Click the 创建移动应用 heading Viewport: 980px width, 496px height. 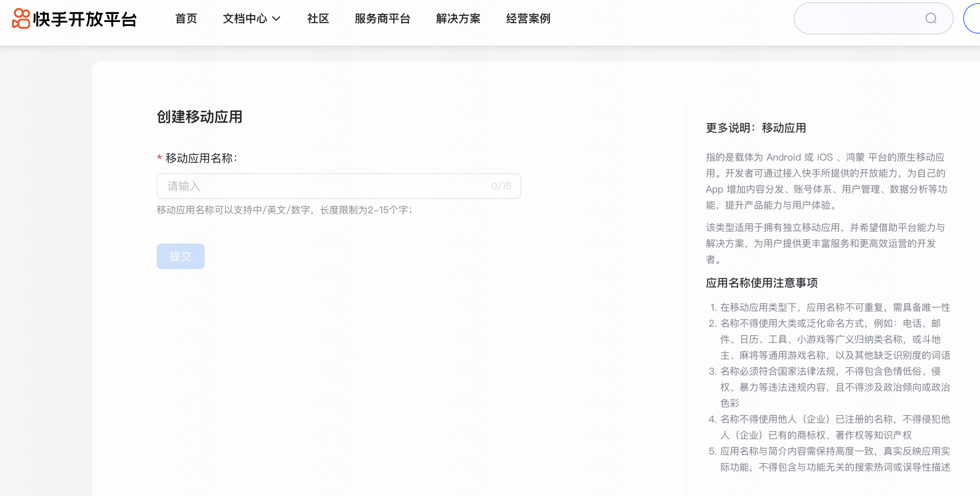199,117
